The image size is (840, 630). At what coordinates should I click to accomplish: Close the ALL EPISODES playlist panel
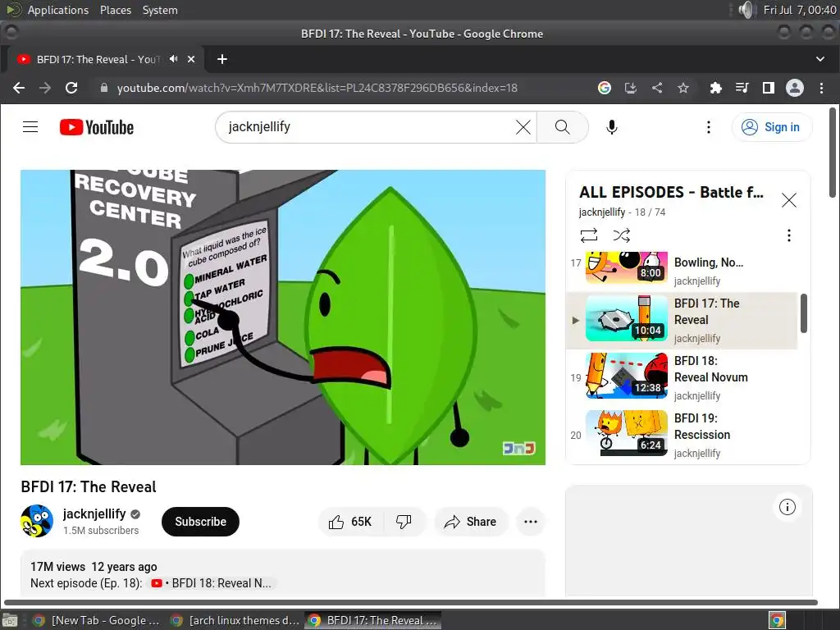coord(788,200)
